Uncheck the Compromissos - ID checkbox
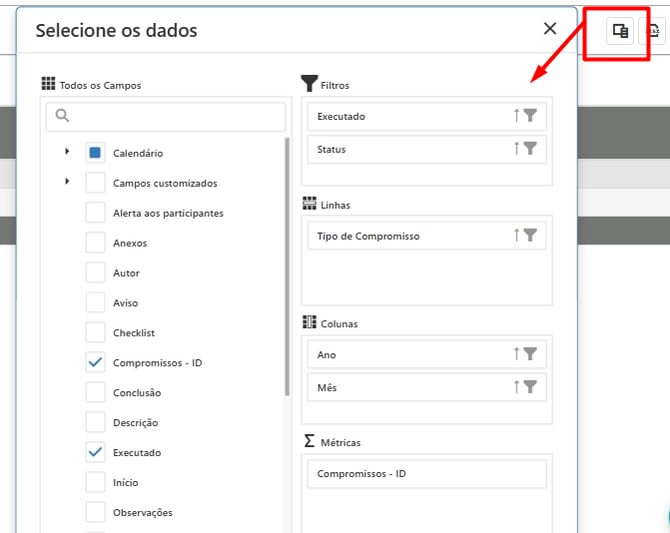670x533 pixels. coord(95,363)
